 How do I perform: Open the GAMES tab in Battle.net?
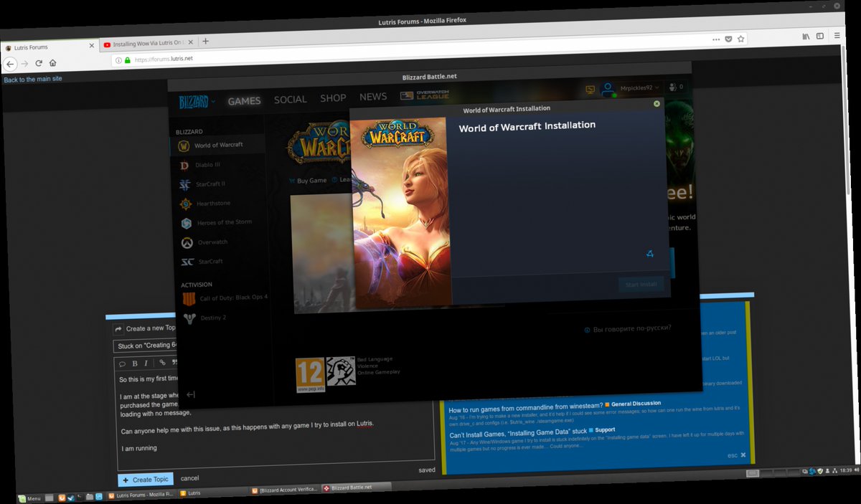point(244,101)
